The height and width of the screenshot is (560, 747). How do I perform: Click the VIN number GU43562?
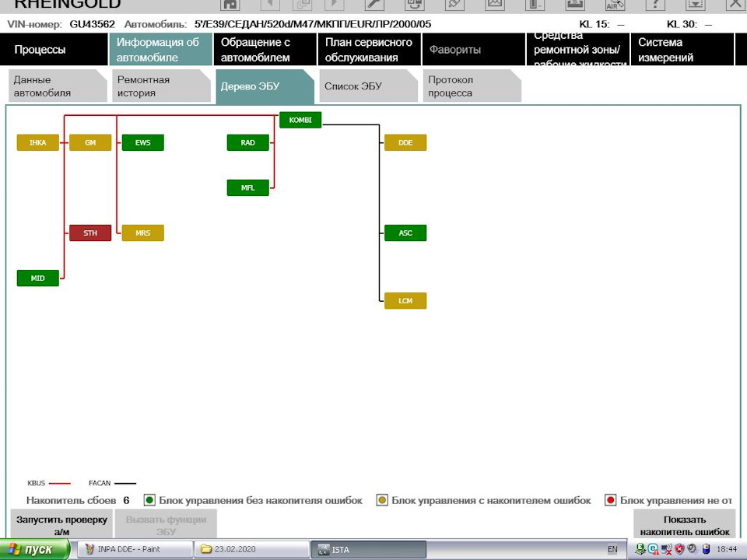[x=92, y=24]
